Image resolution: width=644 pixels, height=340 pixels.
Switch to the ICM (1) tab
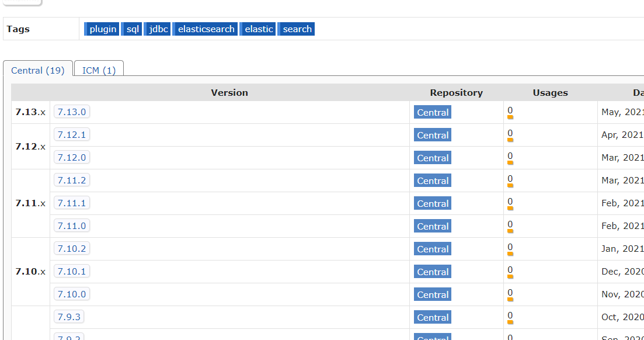point(98,70)
